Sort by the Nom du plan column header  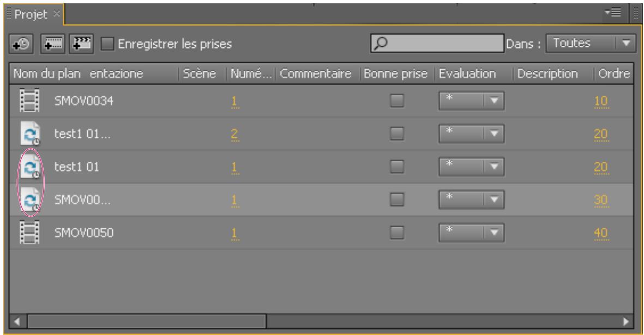tap(47, 74)
